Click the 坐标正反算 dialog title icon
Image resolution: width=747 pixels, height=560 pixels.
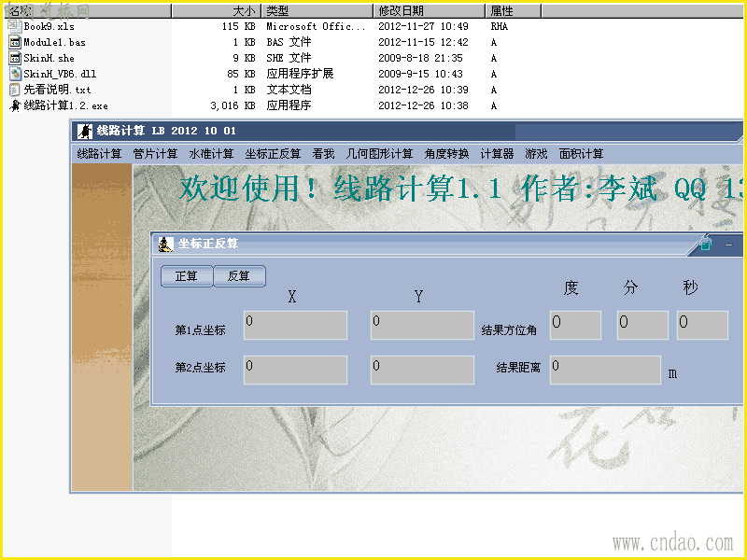(x=165, y=245)
